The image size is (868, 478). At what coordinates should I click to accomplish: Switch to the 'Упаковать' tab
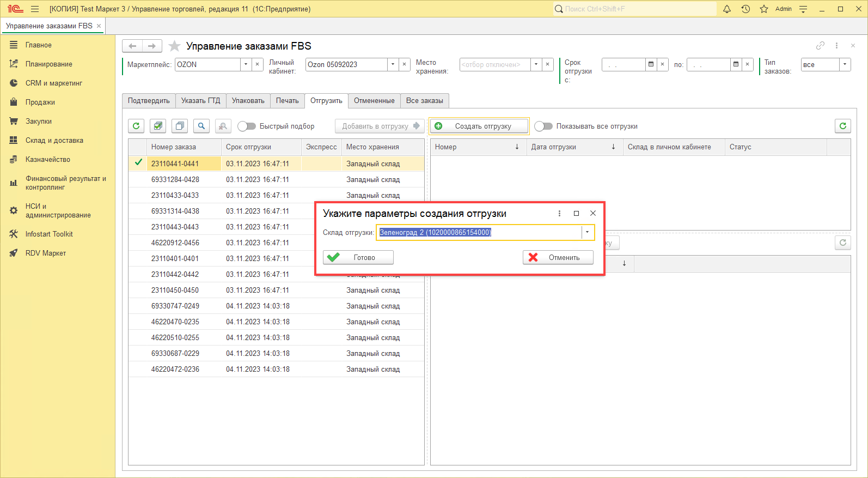248,100
